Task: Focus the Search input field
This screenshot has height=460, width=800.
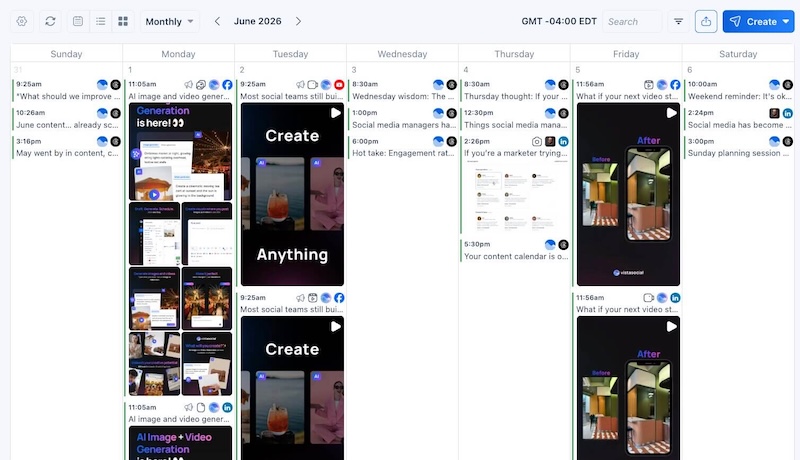Action: (x=632, y=21)
